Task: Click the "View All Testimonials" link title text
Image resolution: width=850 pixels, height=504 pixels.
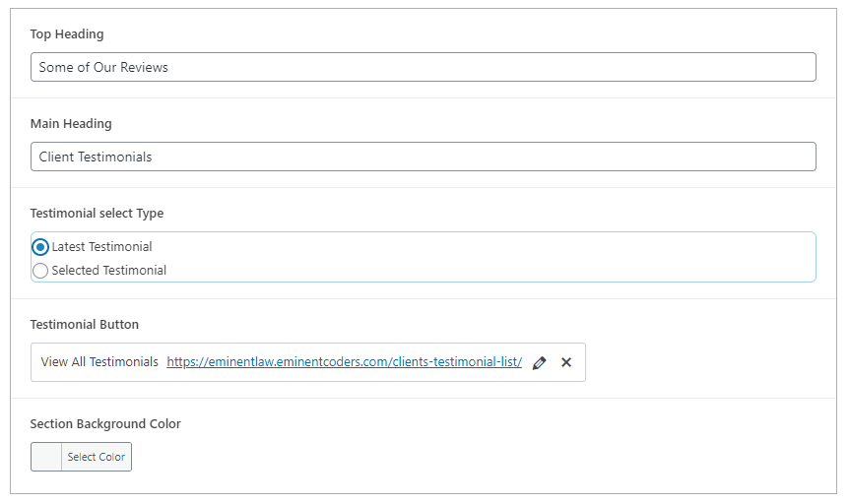Action: tap(99, 362)
